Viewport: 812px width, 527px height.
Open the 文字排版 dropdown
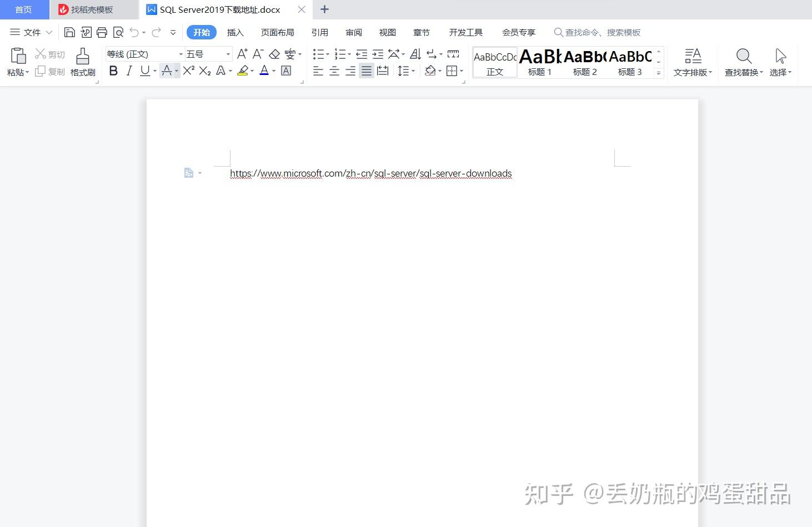point(693,72)
